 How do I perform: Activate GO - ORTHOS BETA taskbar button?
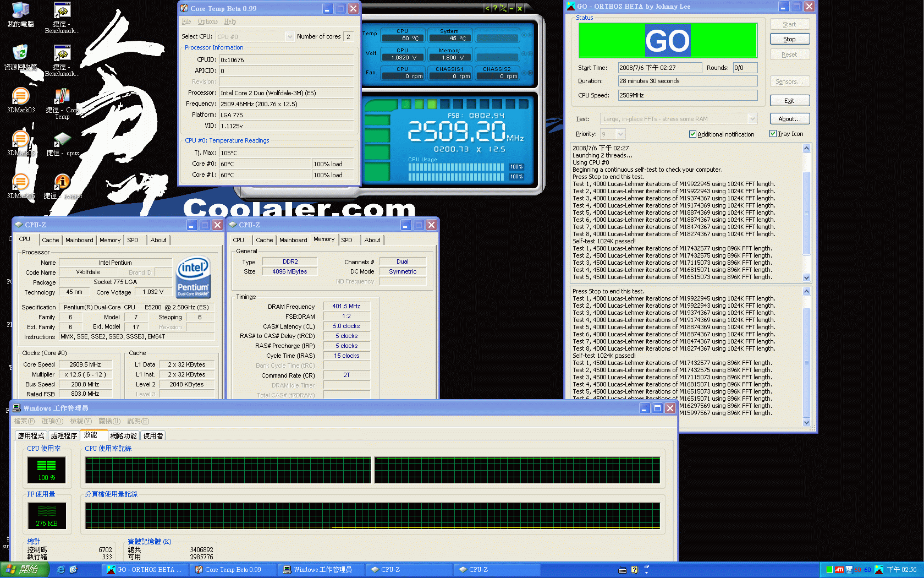click(145, 570)
